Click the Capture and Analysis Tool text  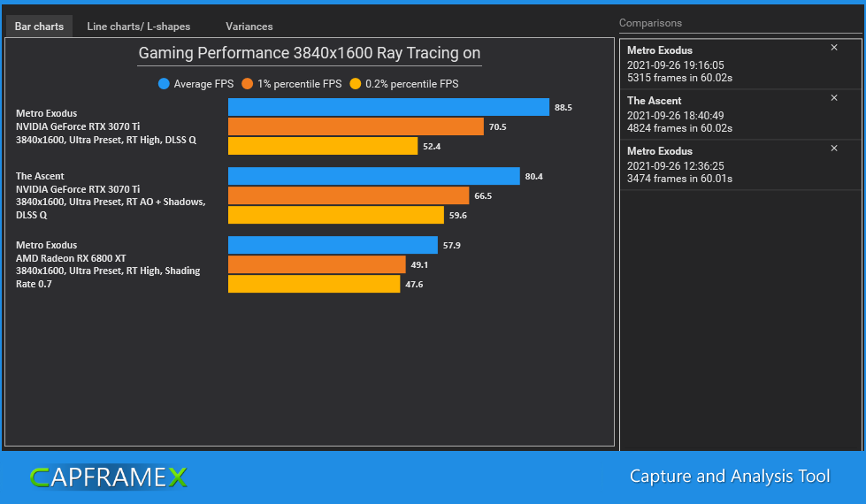pyautogui.click(x=730, y=476)
